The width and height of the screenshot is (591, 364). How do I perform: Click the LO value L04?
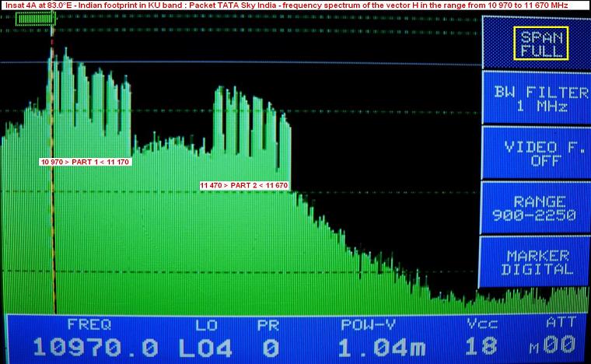click(205, 348)
